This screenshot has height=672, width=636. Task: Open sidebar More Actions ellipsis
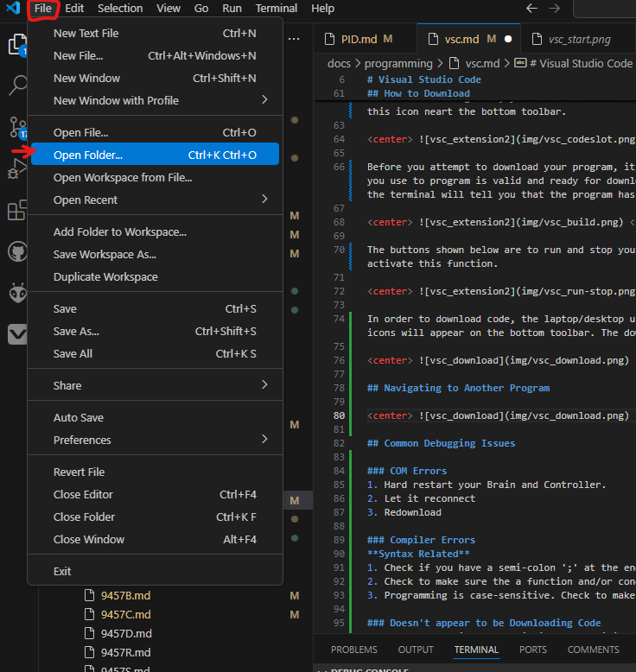point(294,39)
